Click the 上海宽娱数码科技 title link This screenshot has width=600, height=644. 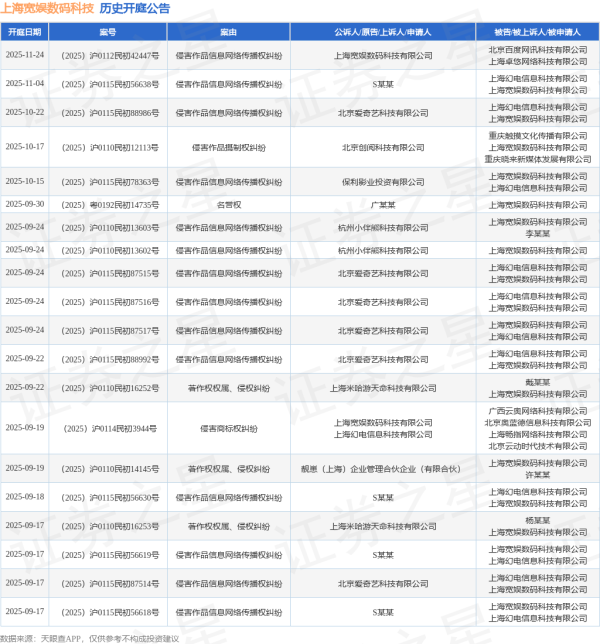tap(48, 9)
